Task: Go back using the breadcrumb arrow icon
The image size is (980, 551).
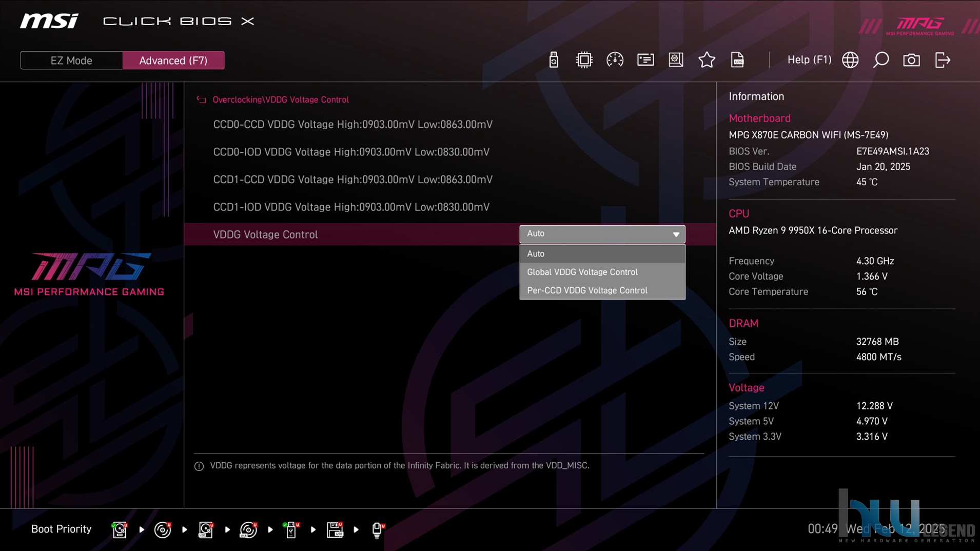Action: click(x=201, y=100)
